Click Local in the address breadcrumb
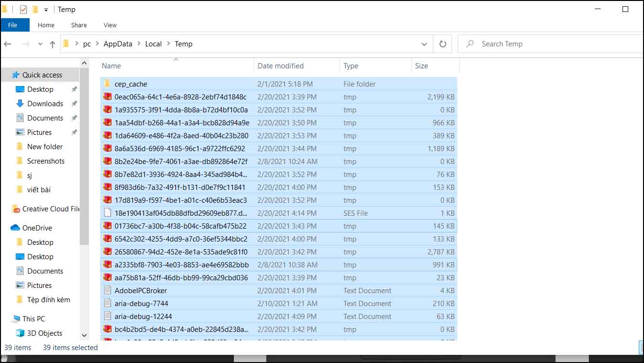Screen dimensions: 644x363 tap(153, 44)
